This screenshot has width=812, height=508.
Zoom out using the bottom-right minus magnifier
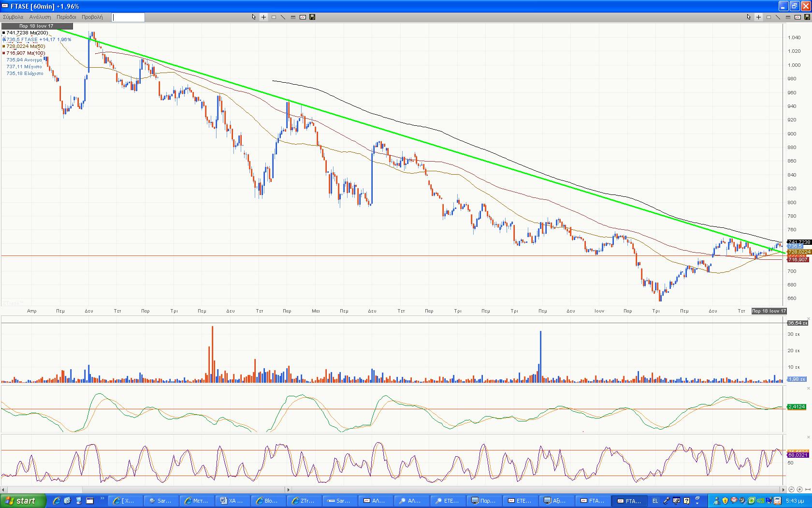click(x=791, y=490)
